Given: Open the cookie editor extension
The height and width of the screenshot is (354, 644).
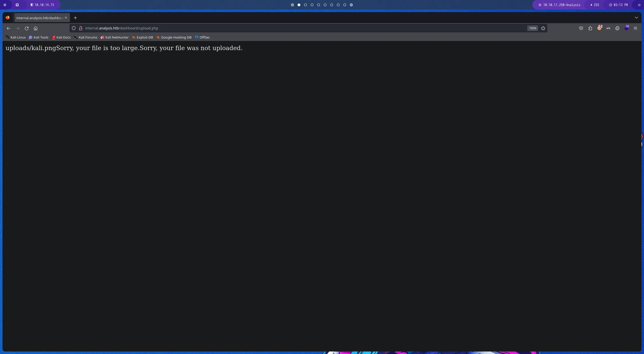Looking at the screenshot, I should 618,28.
